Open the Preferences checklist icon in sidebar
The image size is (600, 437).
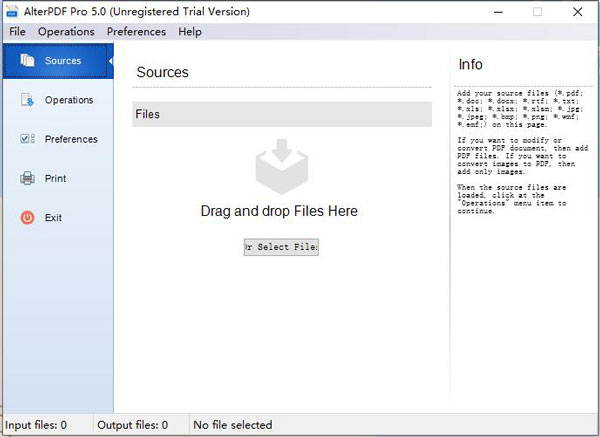coord(27,139)
